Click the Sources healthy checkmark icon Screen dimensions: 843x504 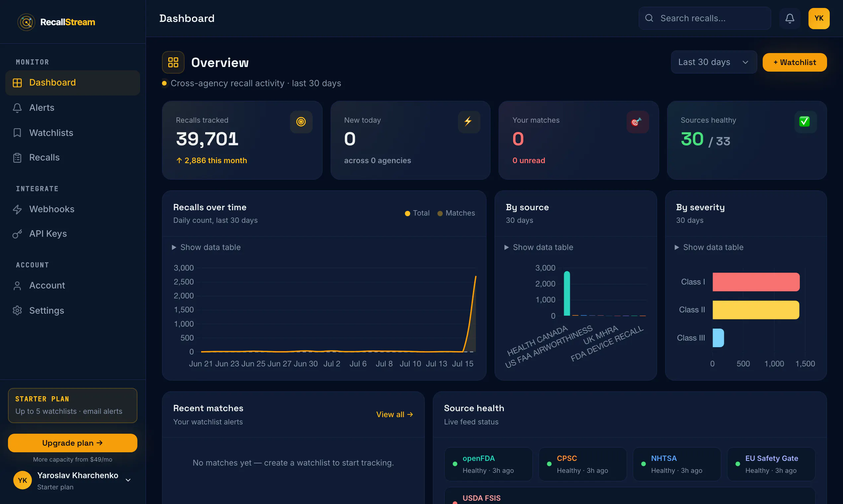(x=805, y=122)
